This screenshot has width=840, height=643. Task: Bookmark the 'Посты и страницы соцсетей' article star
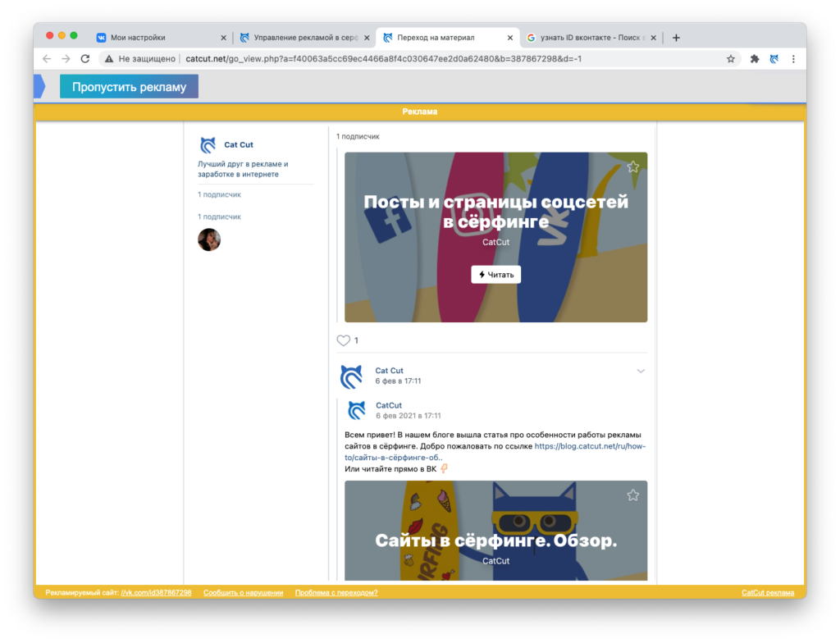(633, 166)
